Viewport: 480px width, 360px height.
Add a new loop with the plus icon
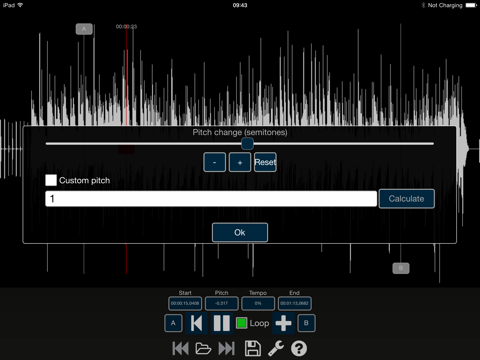[283, 323]
